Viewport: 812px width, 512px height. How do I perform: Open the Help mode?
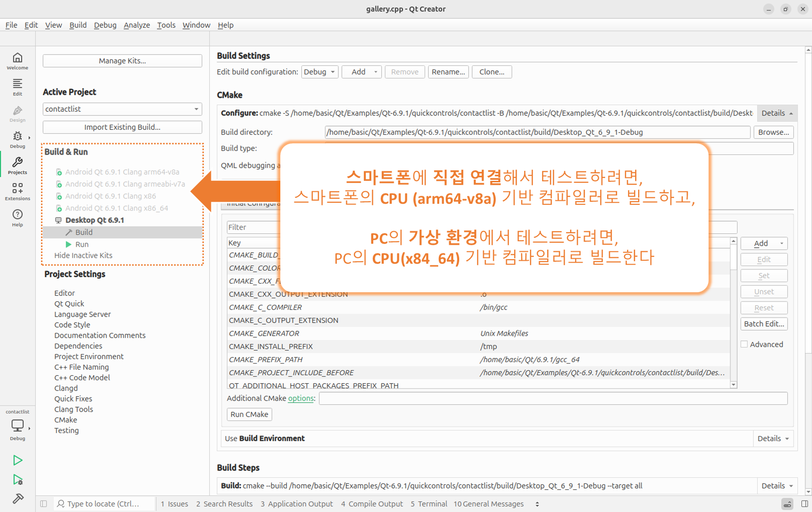(x=17, y=218)
